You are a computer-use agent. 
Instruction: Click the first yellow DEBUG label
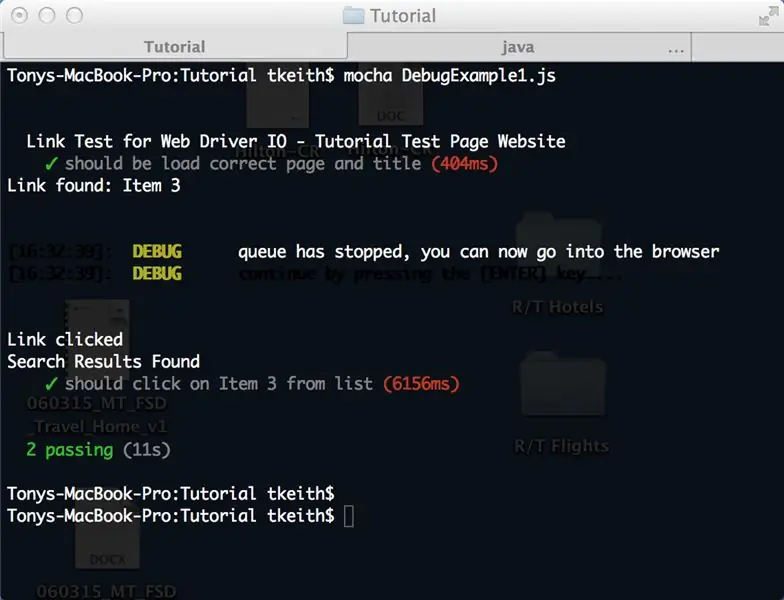tap(157, 252)
